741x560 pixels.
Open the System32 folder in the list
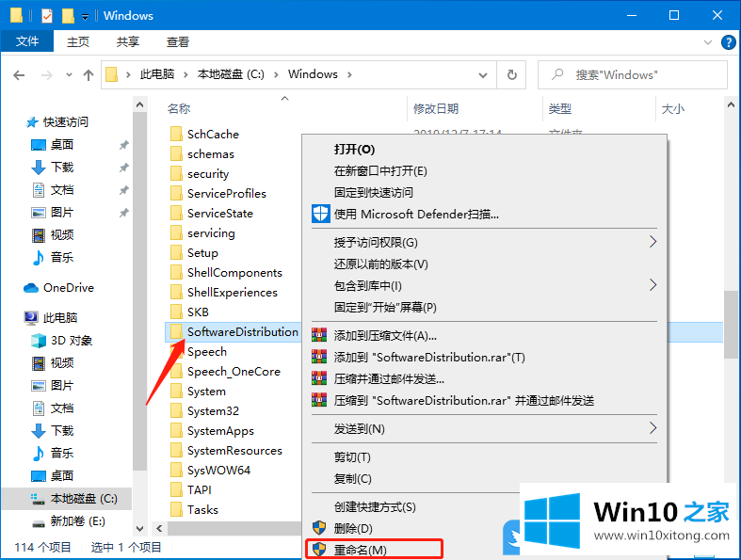[213, 411]
